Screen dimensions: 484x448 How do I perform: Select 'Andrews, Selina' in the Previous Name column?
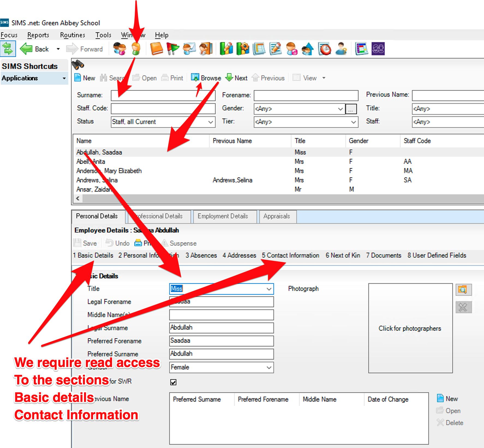232,180
